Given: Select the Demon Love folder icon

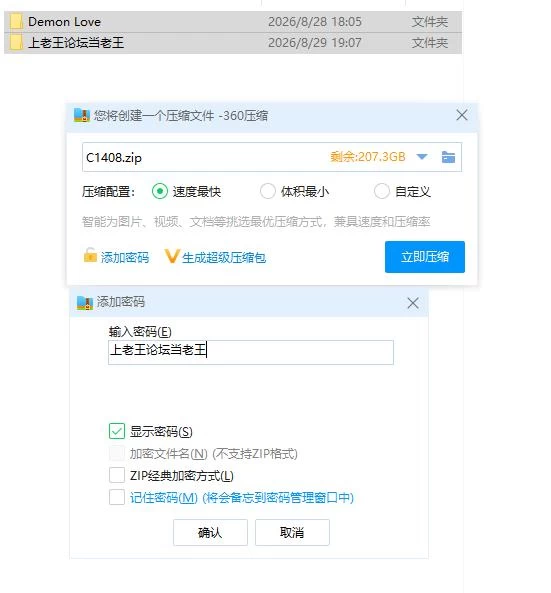Looking at the screenshot, I should (x=16, y=22).
